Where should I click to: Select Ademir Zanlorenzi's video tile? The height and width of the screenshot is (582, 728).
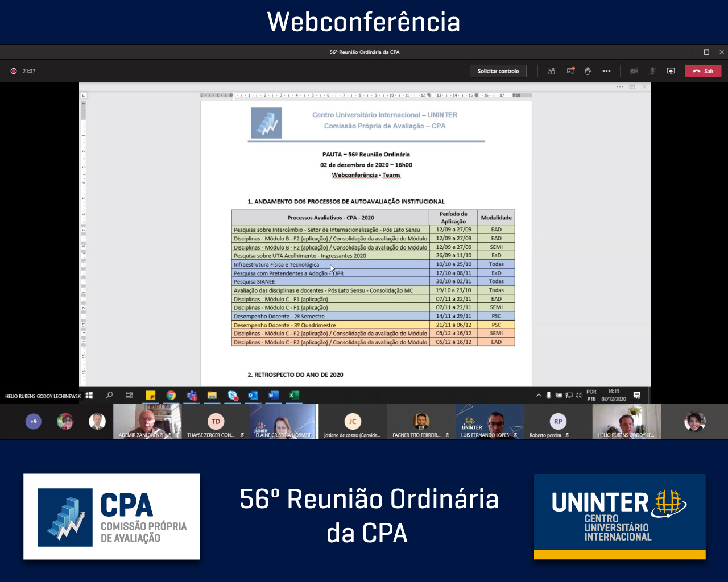[147, 421]
